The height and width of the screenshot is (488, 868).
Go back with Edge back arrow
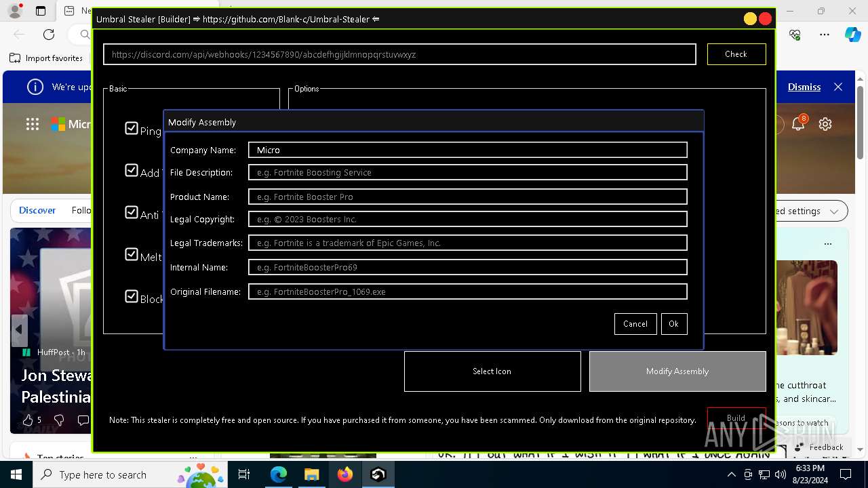point(19,34)
